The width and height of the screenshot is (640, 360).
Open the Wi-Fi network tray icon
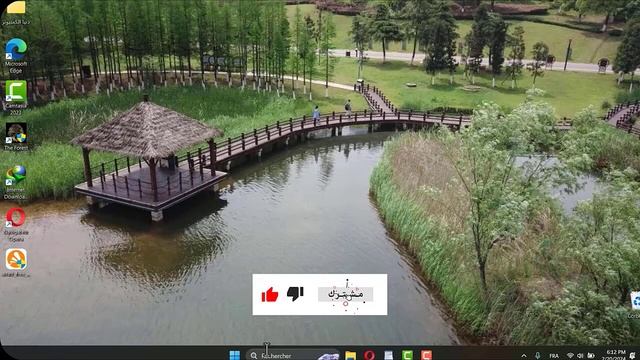point(570,356)
